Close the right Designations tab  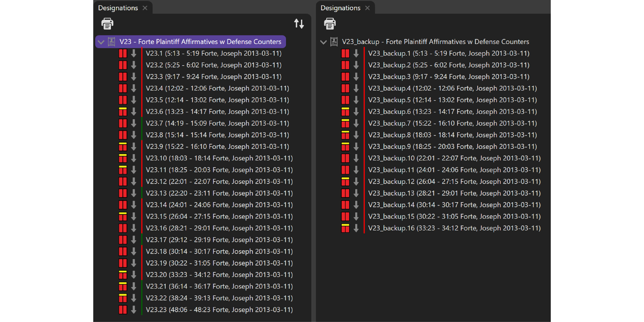tap(367, 8)
